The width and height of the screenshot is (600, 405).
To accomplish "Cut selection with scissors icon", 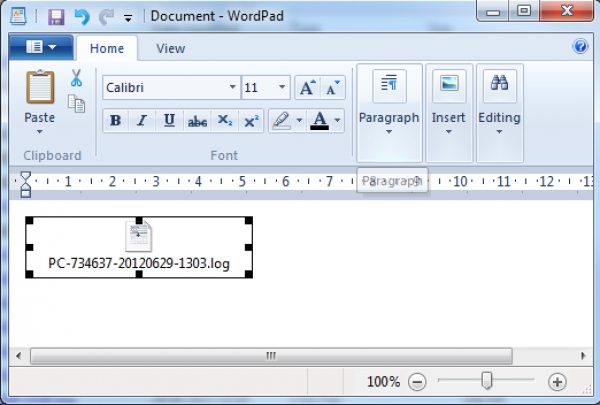I will pos(76,78).
